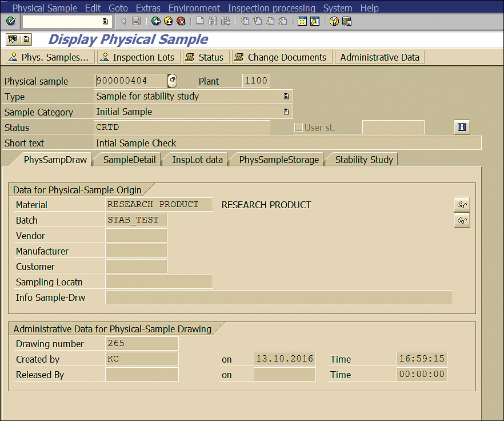This screenshot has width=504, height=421.
Task: Click the yellow Exit icon
Action: click(x=169, y=22)
